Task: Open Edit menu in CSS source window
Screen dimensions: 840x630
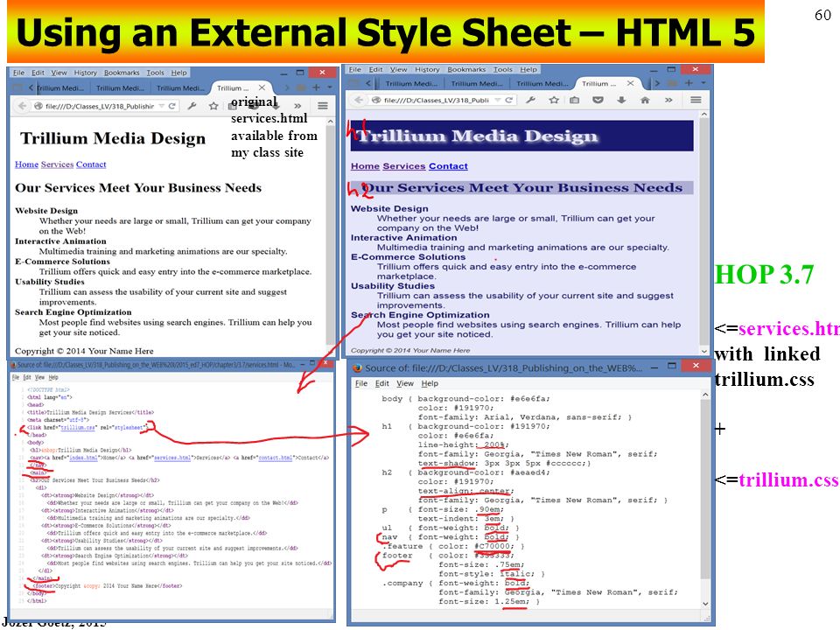Action: coord(382,383)
